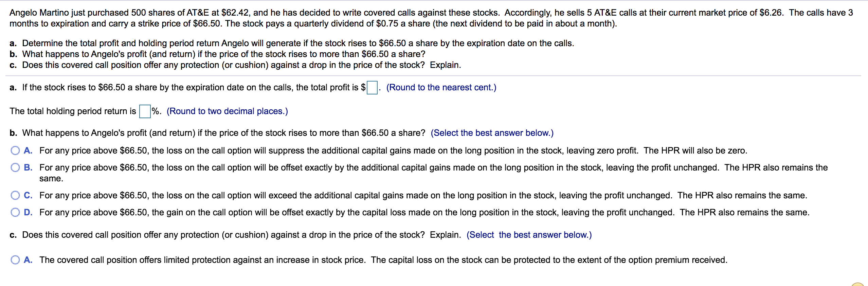The image size is (868, 286).
Task: Click the 'Round to the nearest cent' hint
Action: (x=441, y=88)
